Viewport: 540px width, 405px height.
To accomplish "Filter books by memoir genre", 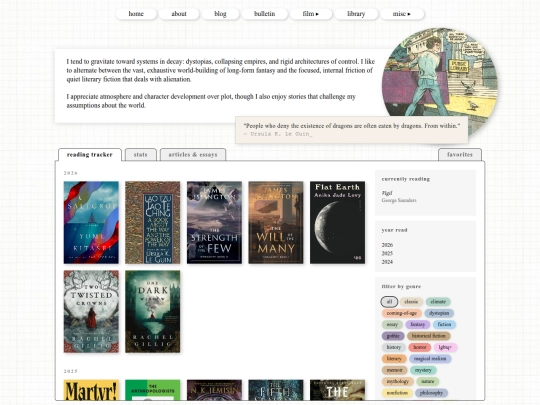I will [x=395, y=370].
